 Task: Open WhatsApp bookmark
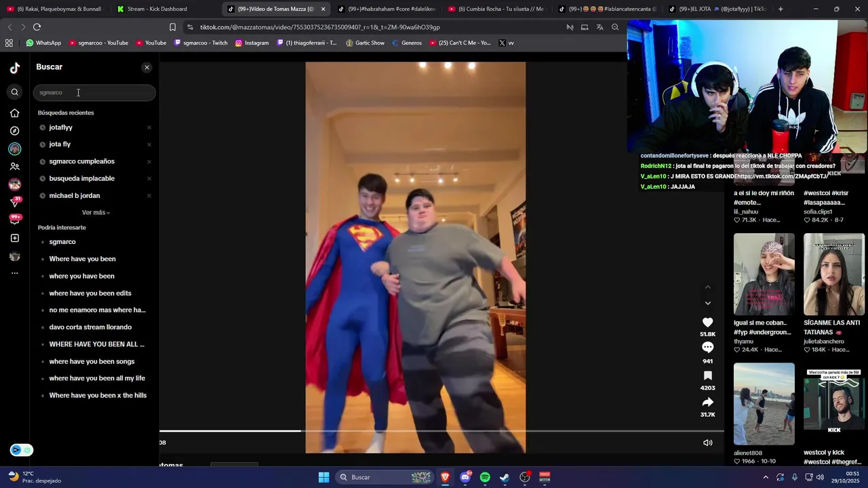[43, 43]
